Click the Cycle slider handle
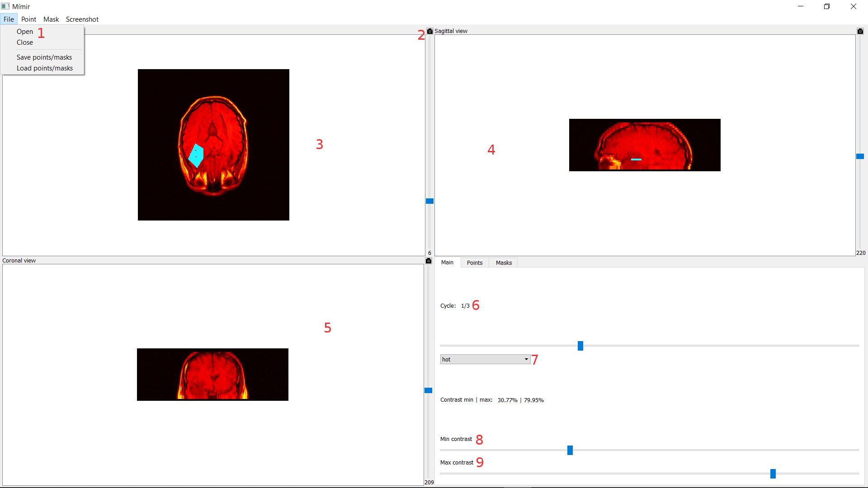Viewport: 868px width, 488px height. click(580, 346)
